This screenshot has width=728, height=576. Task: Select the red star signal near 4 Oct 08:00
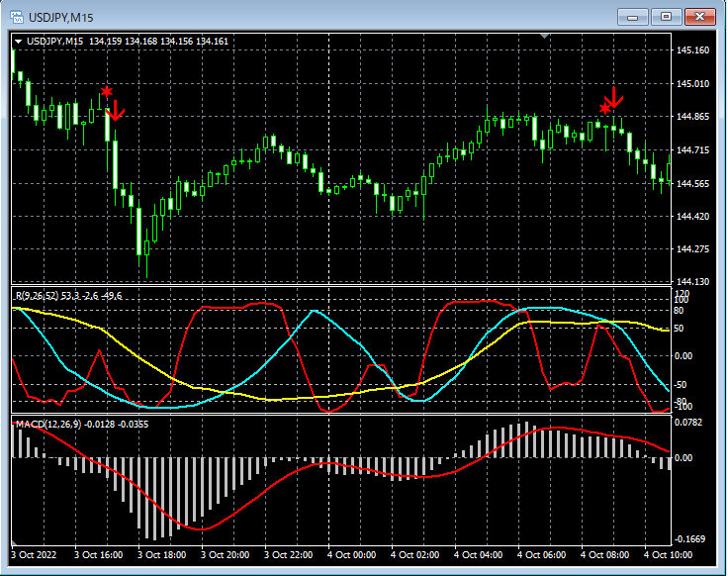click(604, 108)
